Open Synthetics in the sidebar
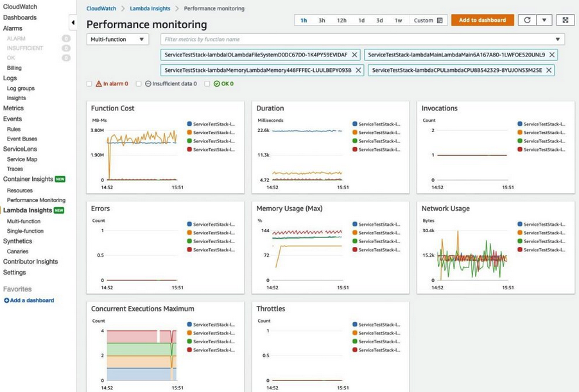 [x=17, y=241]
